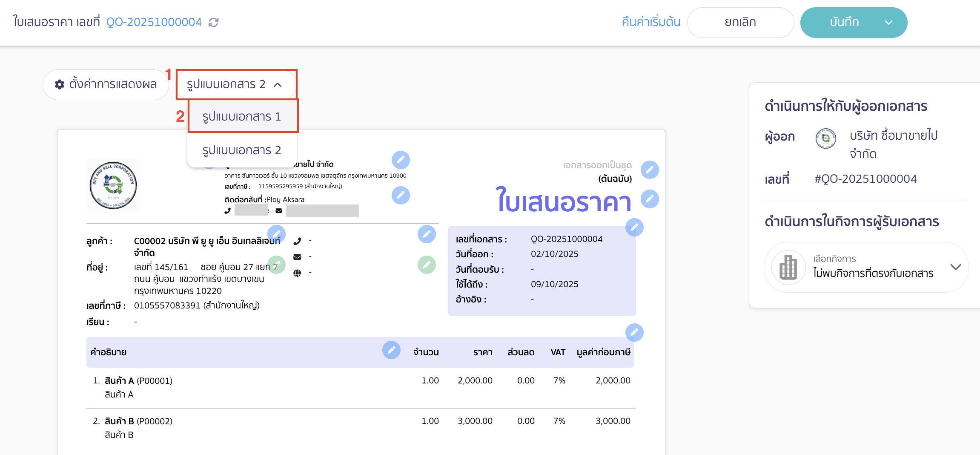Click the gear icon on ตั้งค่าการแสดงผล
Screen dimensions: 980x455
coord(60,84)
